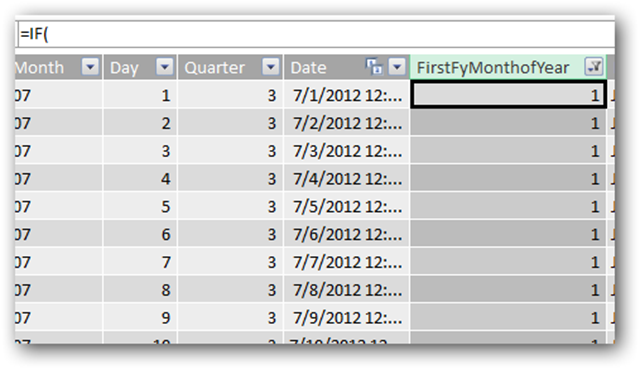Screen dimensions: 640x369
Task: Click the filter icon on FirstFyMonthofYear column
Action: click(593, 67)
